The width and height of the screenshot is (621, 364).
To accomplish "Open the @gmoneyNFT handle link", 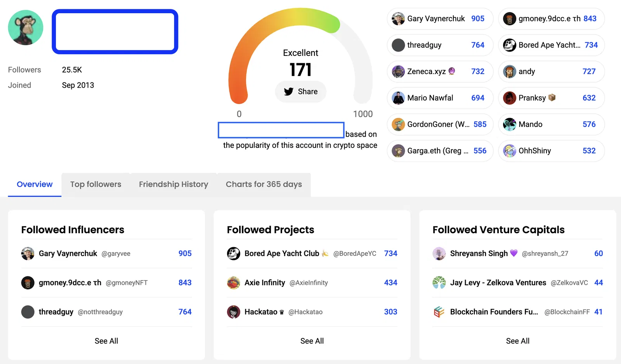I will 127,283.
